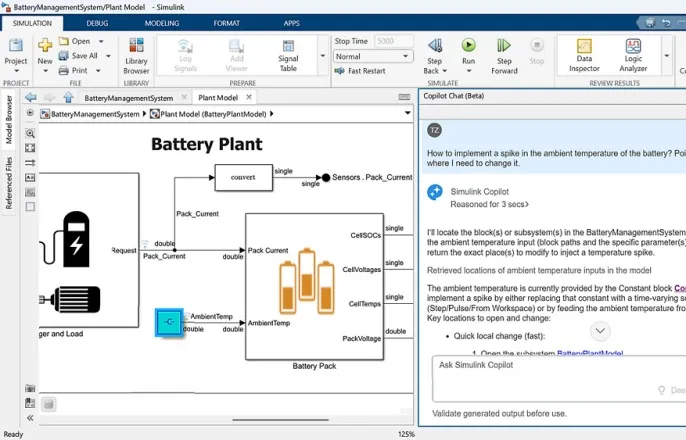This screenshot has width=686, height=440.
Task: Close the Plant Model tab
Action: coord(249,97)
